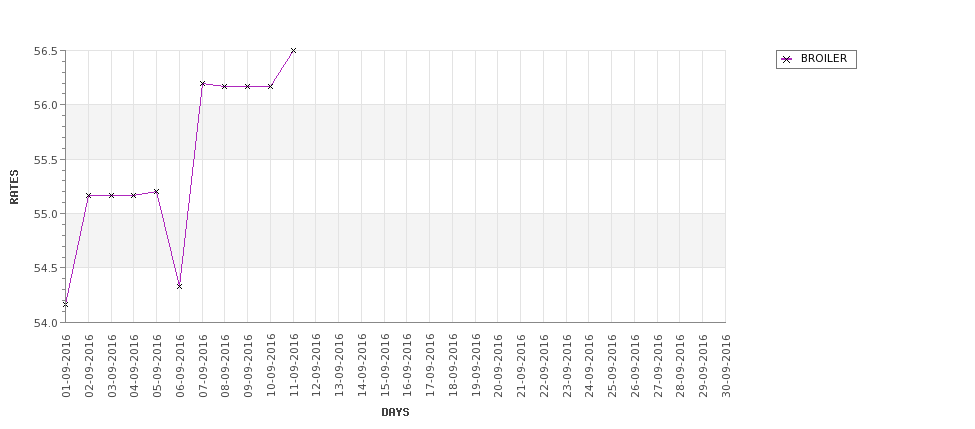The image size is (975, 429).
Task: Click the 08-09-2016 data marker
Action: (224, 87)
